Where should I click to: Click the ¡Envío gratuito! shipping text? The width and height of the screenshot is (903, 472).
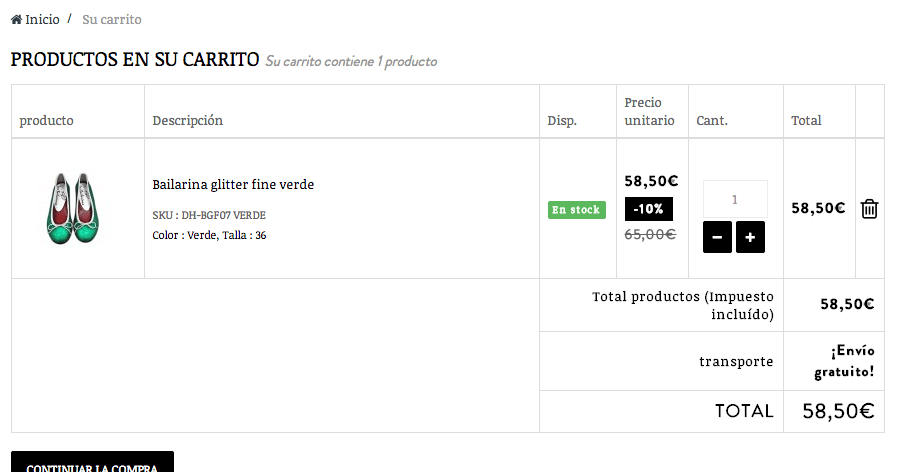coord(844,361)
